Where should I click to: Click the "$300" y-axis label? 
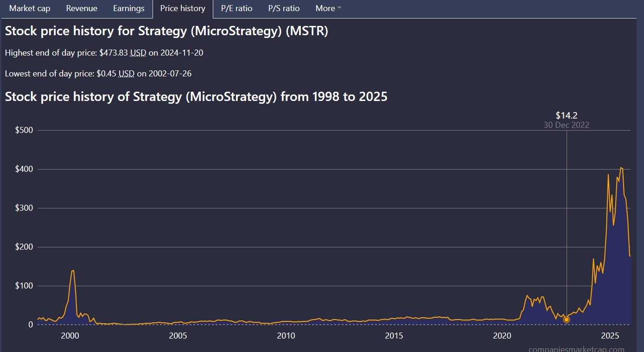pos(24,208)
